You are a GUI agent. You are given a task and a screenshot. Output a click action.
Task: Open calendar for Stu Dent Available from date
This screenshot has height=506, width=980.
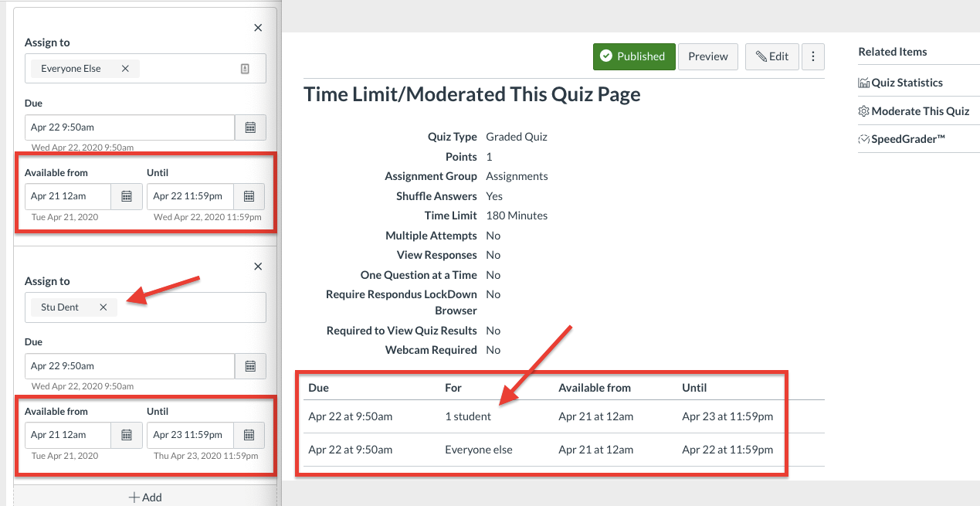127,435
